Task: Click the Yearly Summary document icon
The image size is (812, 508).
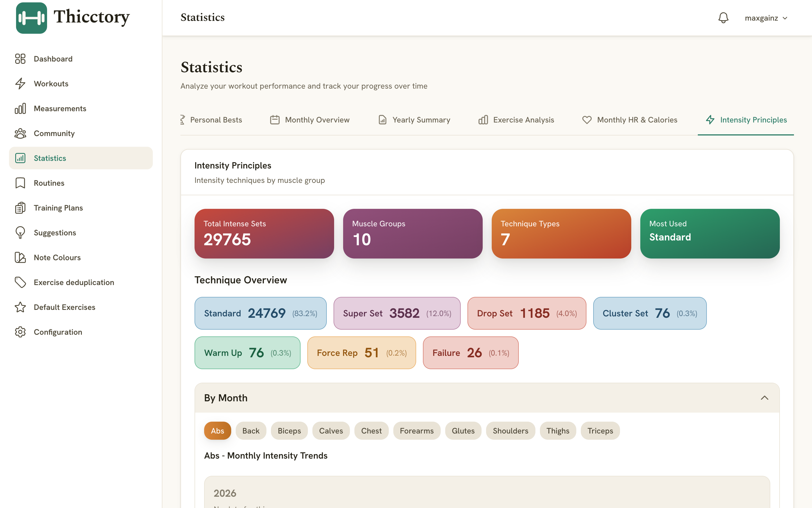Action: 383,120
